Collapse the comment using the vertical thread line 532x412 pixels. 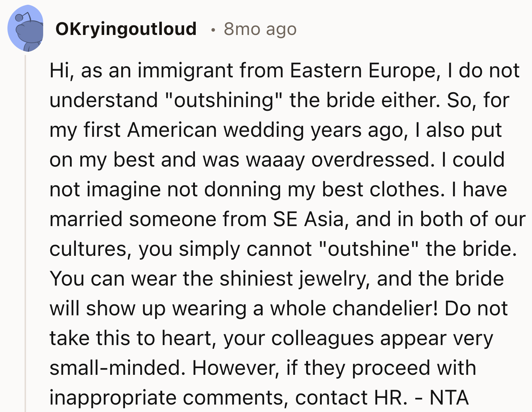26,234
